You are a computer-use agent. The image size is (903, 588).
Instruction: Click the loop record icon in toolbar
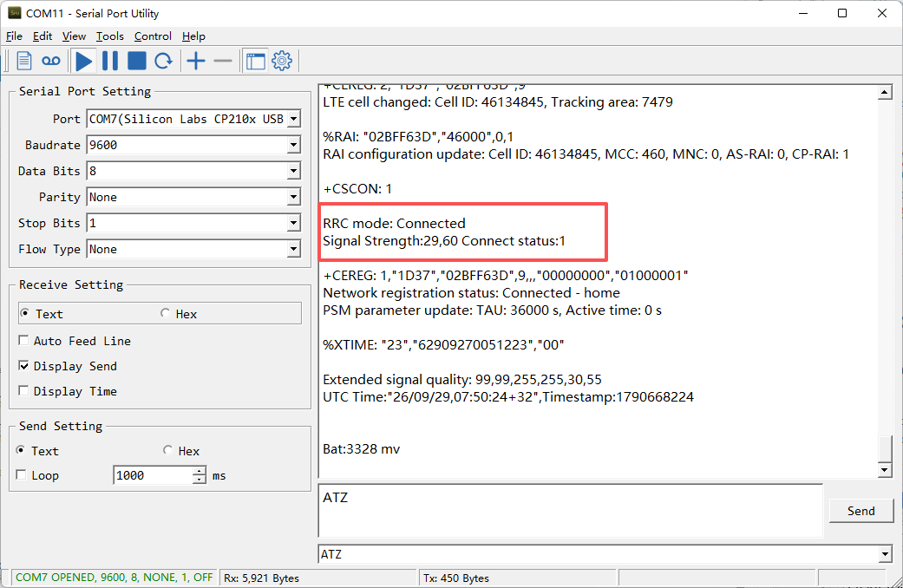click(x=51, y=61)
